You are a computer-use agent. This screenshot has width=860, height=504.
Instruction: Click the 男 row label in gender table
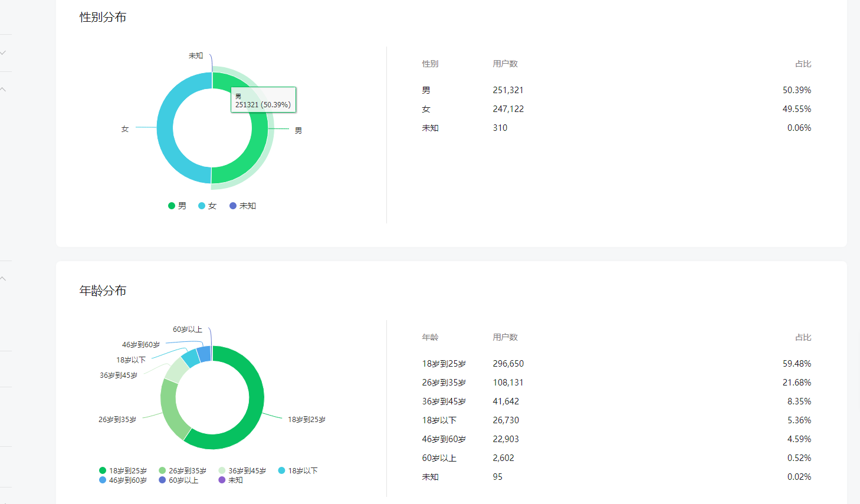tap(426, 90)
